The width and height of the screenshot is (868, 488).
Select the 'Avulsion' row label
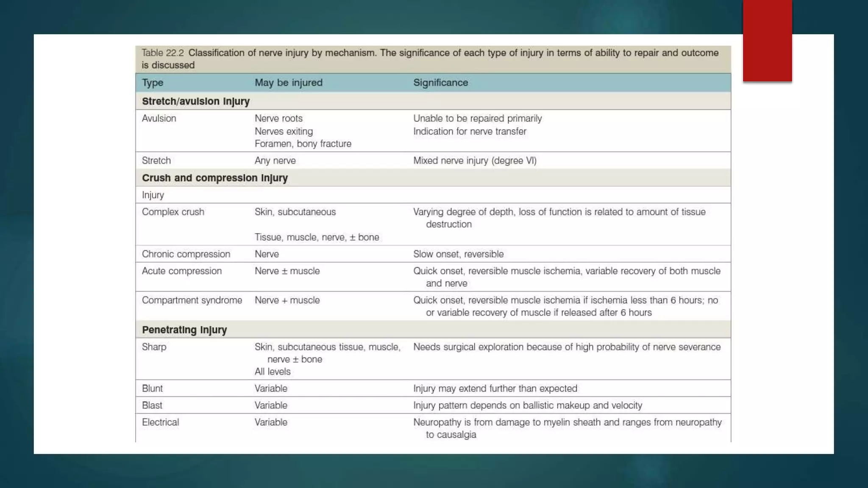click(159, 119)
